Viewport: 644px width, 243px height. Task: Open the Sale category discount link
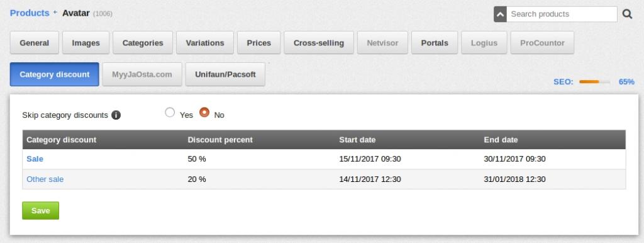(35, 159)
